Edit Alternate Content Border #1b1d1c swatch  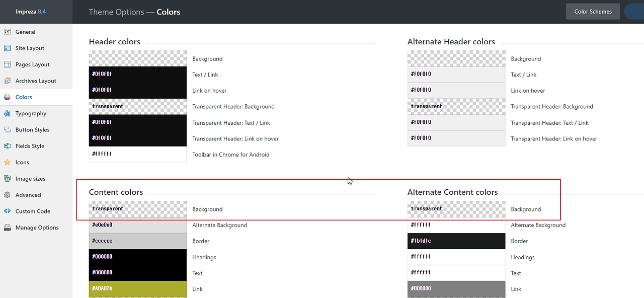tap(456, 241)
